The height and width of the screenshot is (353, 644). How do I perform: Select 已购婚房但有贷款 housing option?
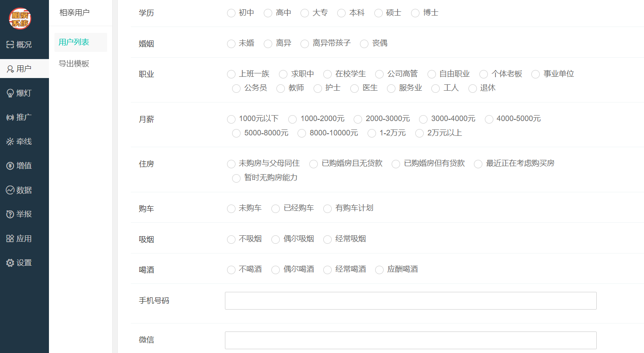coord(396,164)
